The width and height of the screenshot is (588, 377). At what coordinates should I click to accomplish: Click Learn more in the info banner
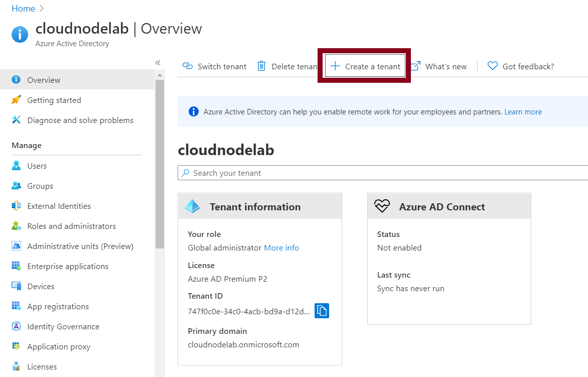tap(523, 111)
